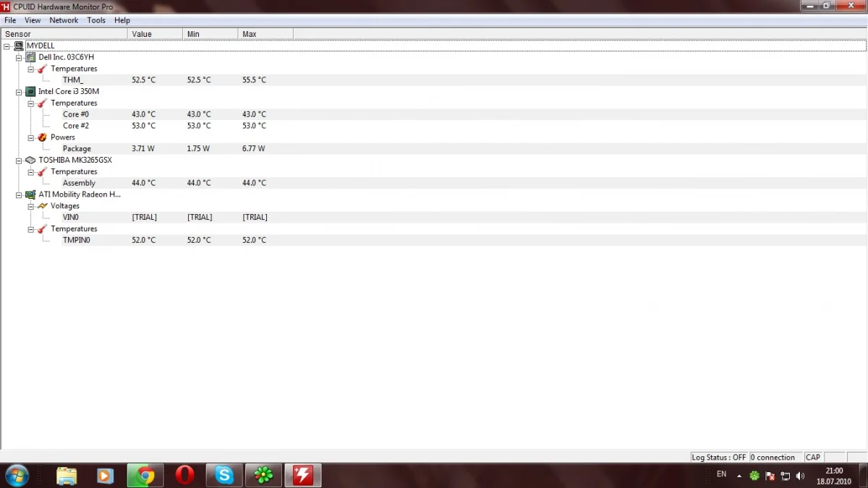
Task: Click the ATI Radeon graphics card icon
Action: (x=30, y=194)
